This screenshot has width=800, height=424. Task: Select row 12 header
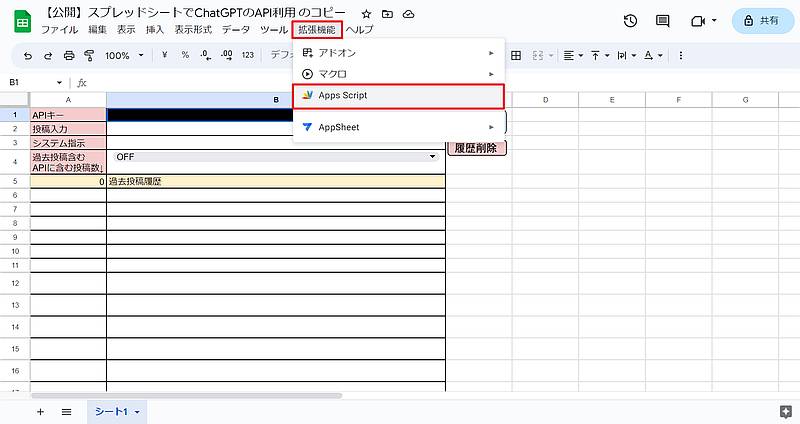[15, 283]
